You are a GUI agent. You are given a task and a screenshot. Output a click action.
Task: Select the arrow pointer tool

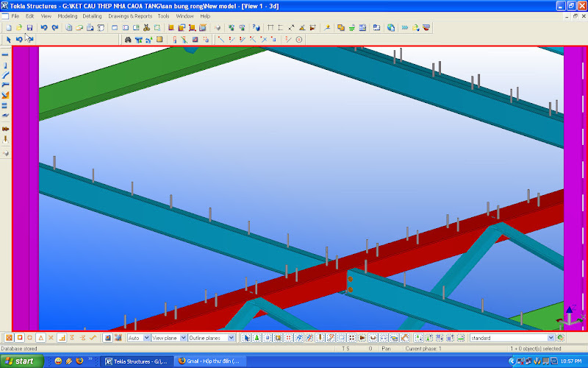click(x=9, y=40)
